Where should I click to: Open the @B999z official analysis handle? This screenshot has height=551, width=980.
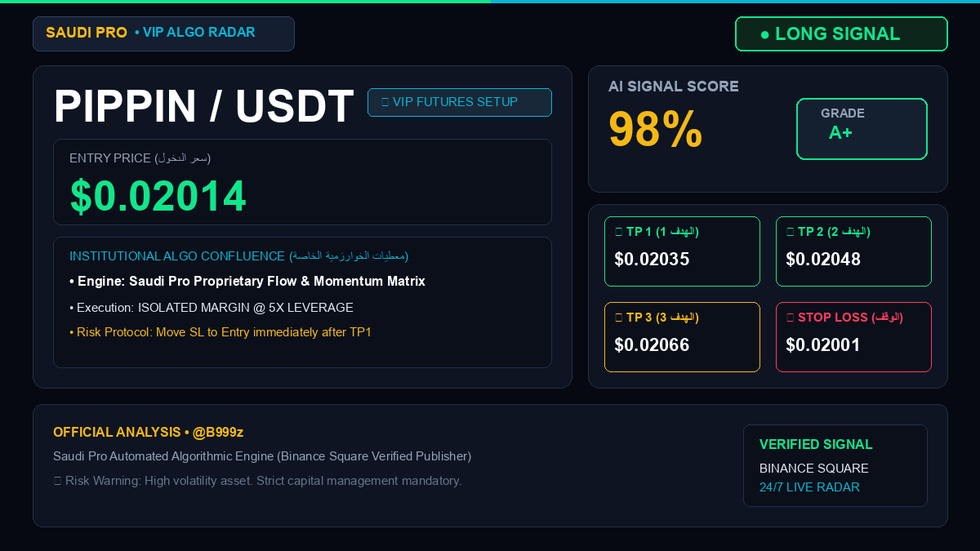218,432
